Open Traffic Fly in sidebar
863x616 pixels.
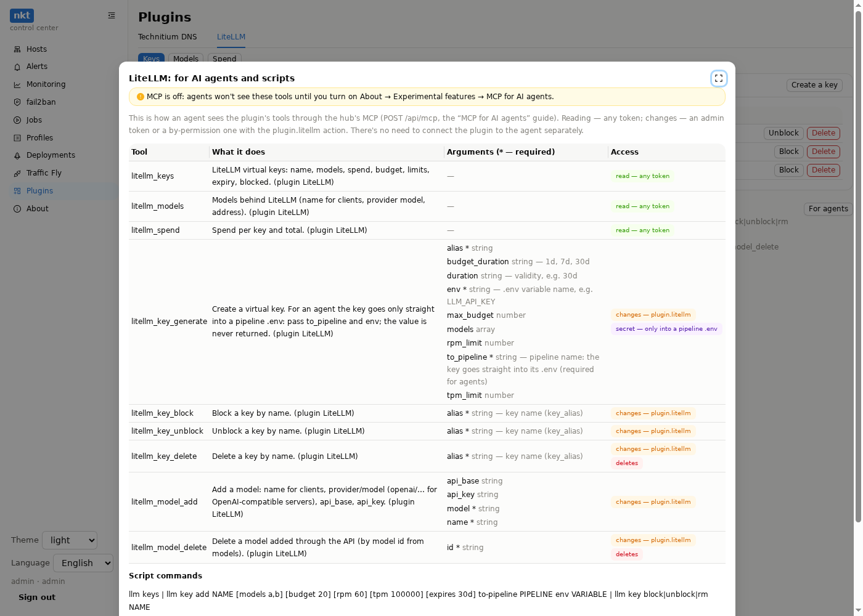point(44,173)
